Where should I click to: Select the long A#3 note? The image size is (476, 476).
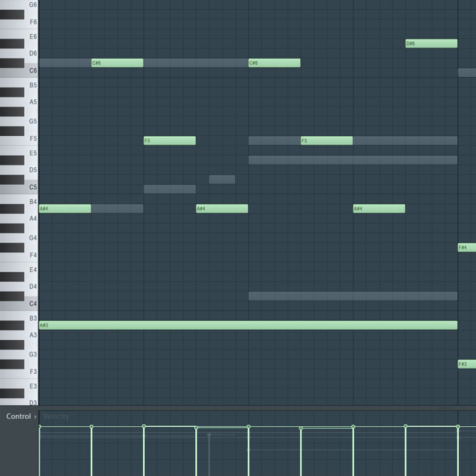[x=248, y=325]
